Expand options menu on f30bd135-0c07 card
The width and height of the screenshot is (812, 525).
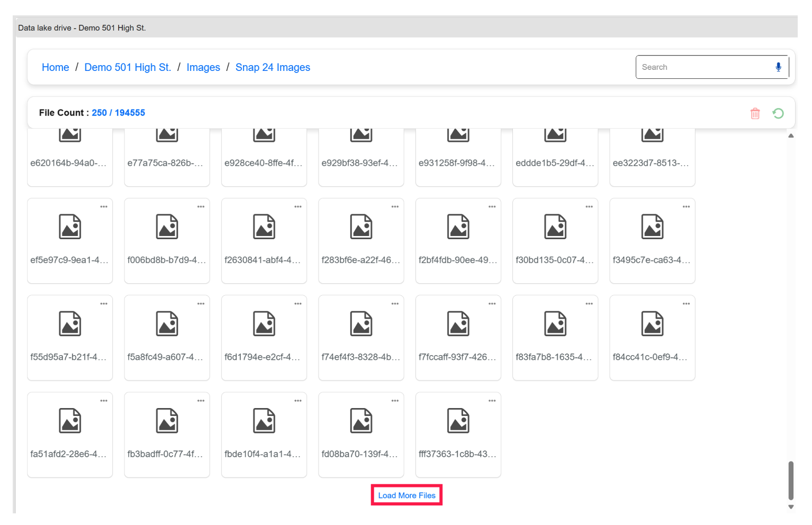click(589, 206)
